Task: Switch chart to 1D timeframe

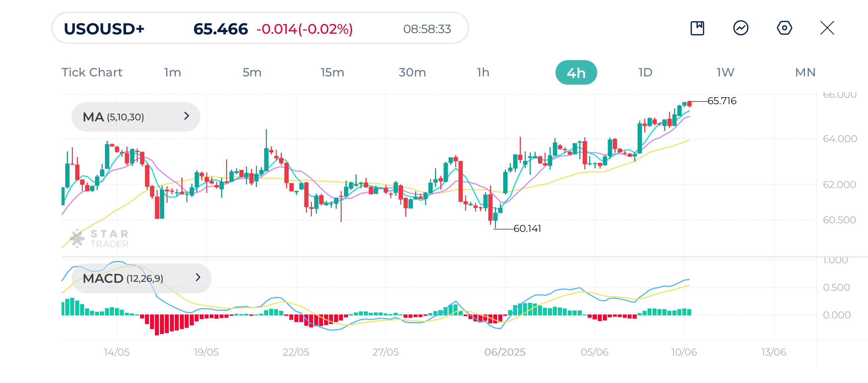Action: point(645,73)
